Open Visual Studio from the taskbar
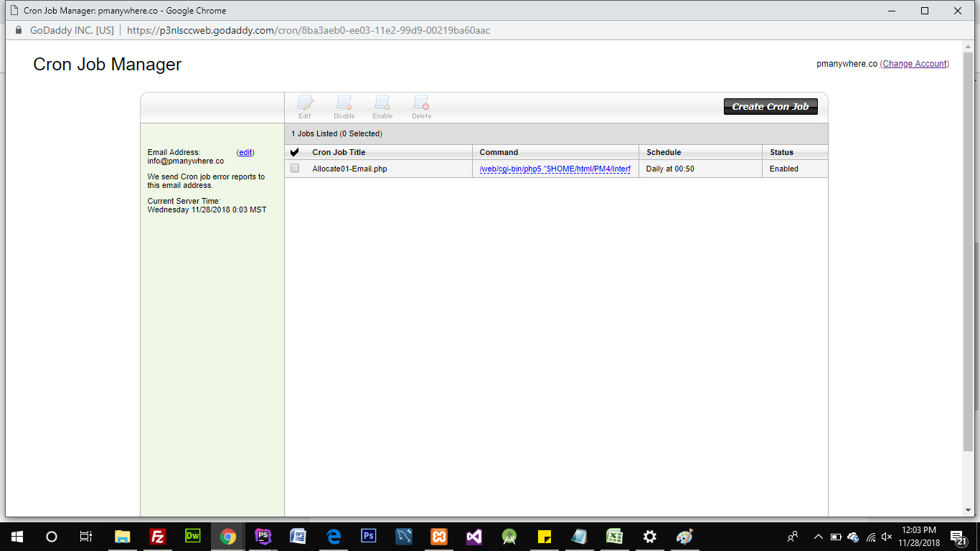Viewport: 980px width, 551px height. tap(474, 536)
